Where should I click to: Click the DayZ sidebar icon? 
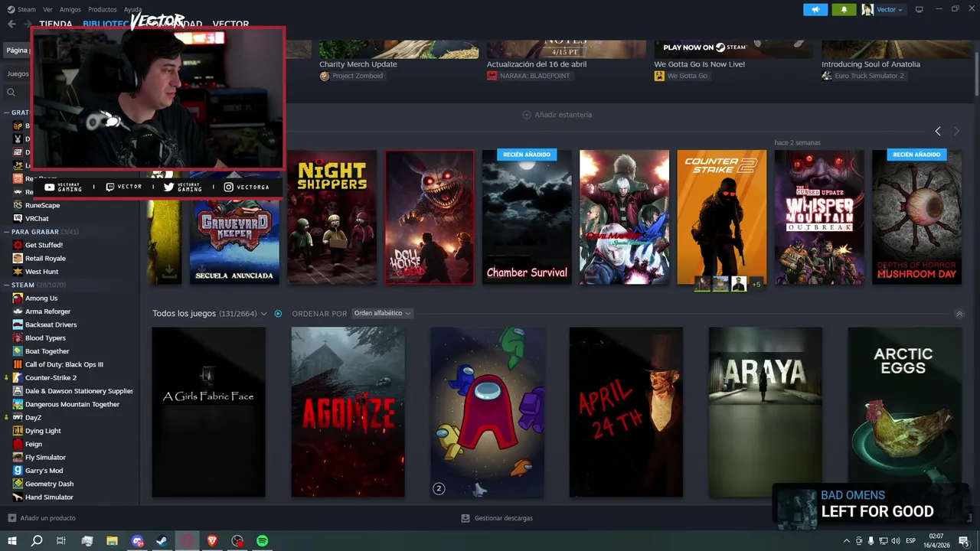point(18,418)
